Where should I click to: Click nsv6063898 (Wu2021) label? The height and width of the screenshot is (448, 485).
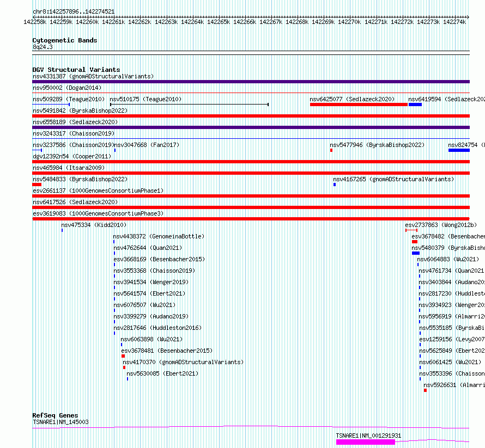151,339
